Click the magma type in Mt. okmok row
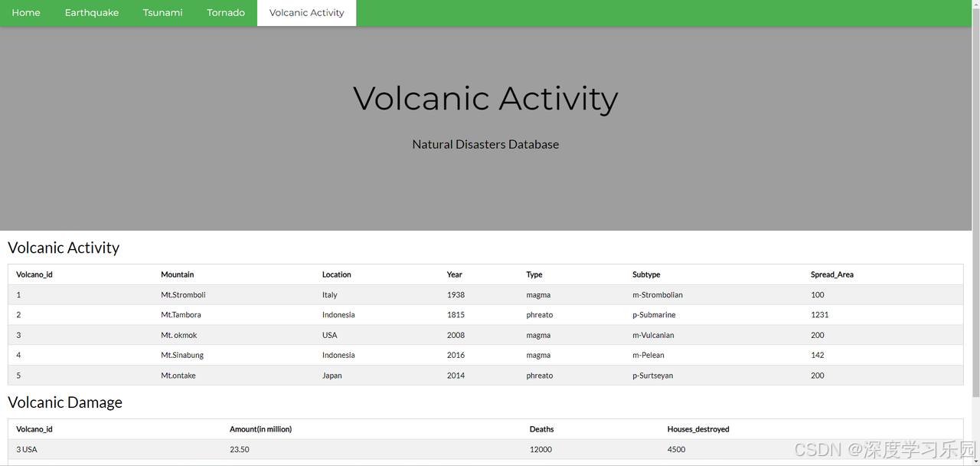 click(538, 335)
